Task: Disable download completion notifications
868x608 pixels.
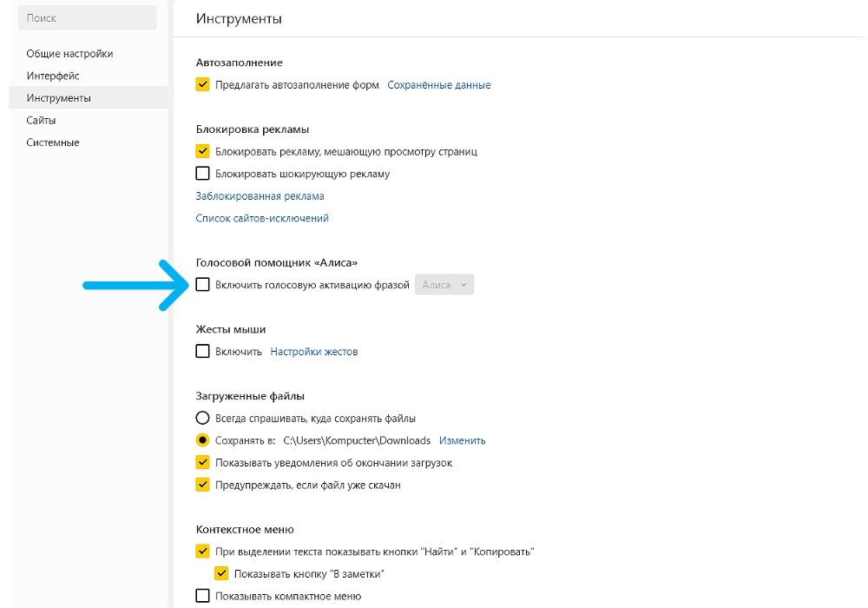Action: point(202,462)
